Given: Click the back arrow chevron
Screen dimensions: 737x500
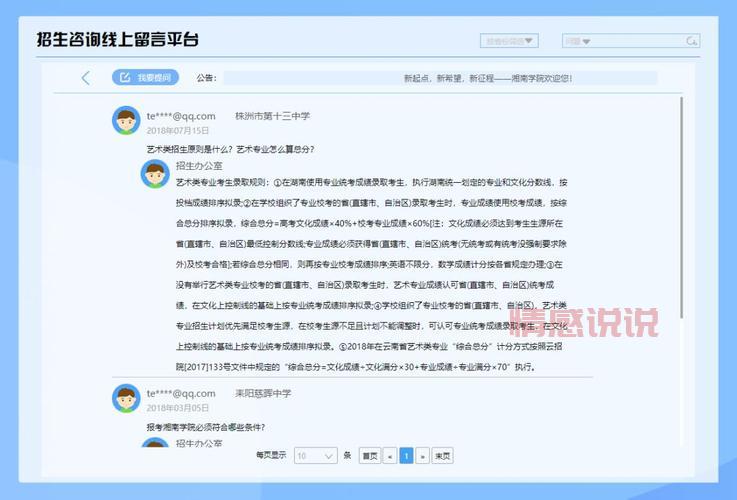Looking at the screenshot, I should pos(86,78).
